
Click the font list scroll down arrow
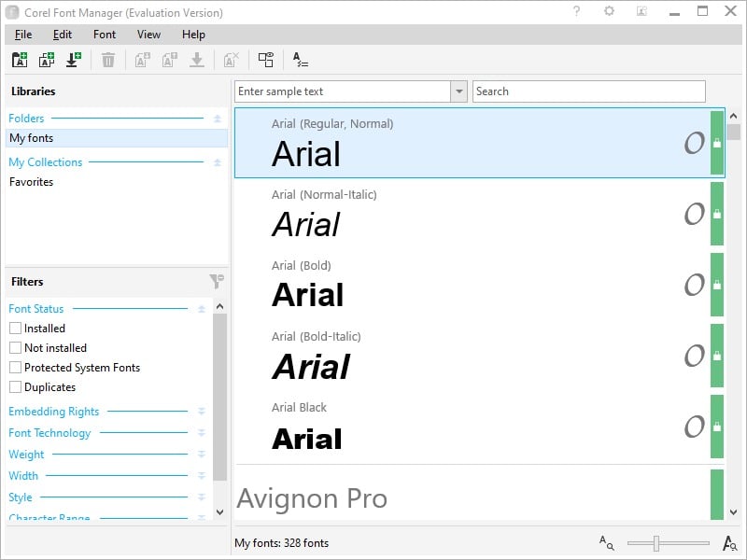tap(733, 512)
